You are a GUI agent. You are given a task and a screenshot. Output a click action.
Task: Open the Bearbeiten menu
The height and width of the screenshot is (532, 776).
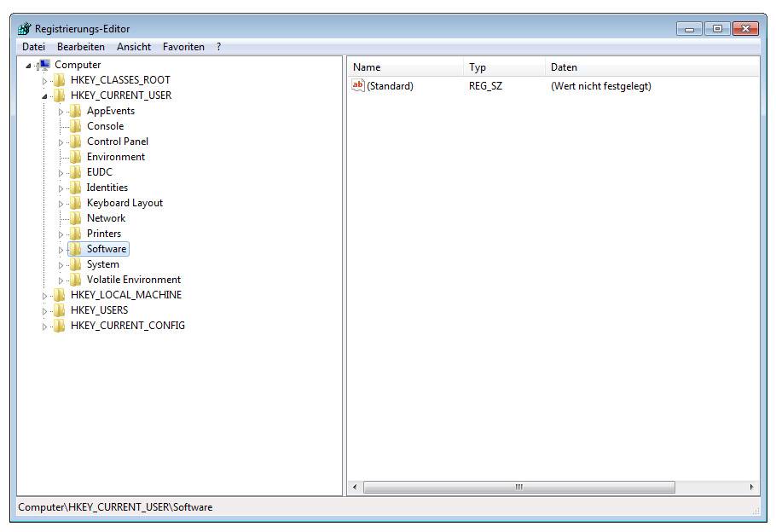click(81, 47)
